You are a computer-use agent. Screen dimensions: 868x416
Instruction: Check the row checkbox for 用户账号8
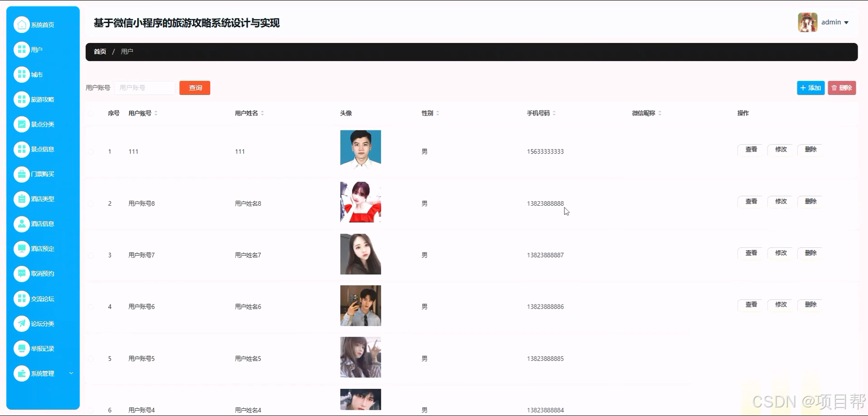[91, 203]
